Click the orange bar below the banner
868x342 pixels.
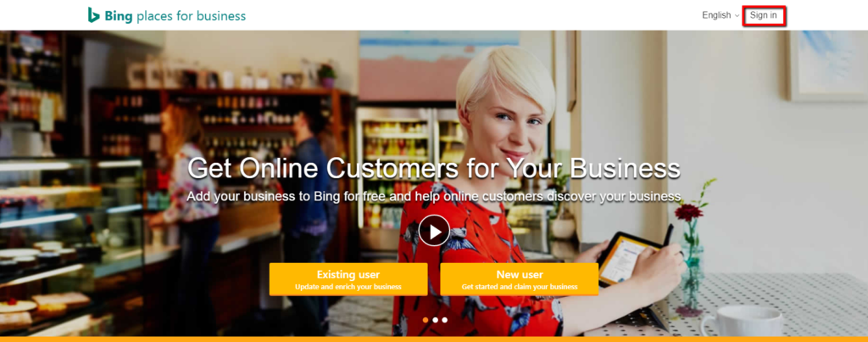[x=434, y=339]
